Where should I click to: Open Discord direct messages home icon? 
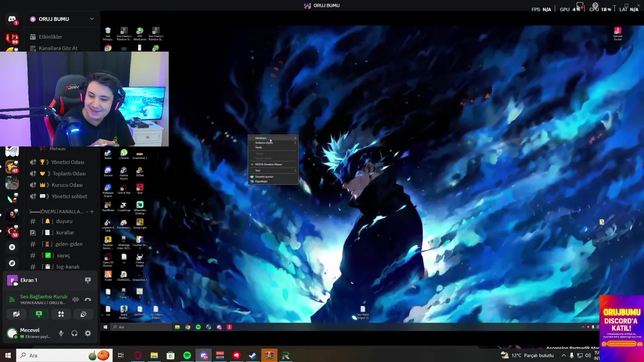[12, 20]
